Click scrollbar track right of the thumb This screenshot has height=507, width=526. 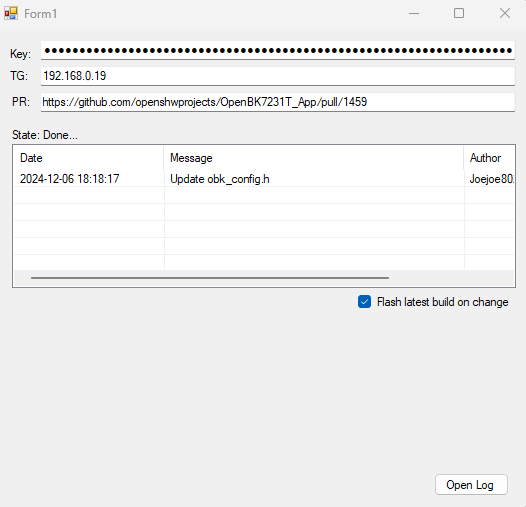451,278
